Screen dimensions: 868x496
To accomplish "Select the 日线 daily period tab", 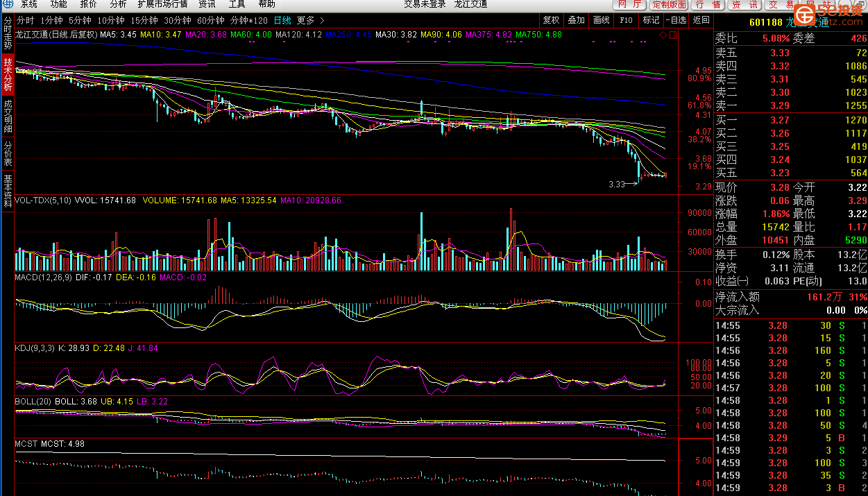I will click(282, 21).
